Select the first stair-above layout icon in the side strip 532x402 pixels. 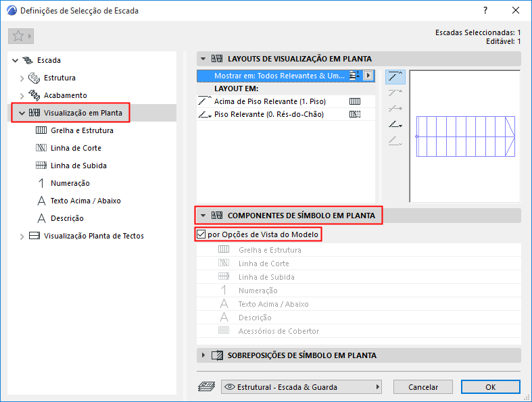tap(395, 77)
